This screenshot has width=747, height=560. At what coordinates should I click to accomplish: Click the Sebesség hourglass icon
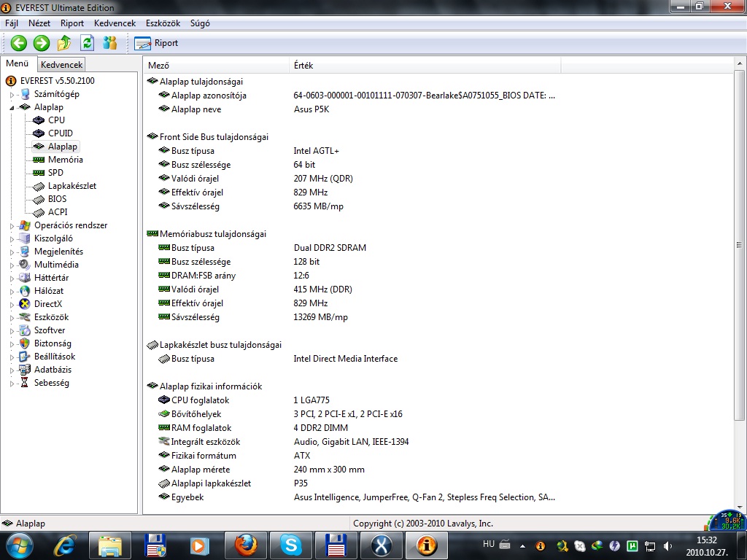click(24, 383)
